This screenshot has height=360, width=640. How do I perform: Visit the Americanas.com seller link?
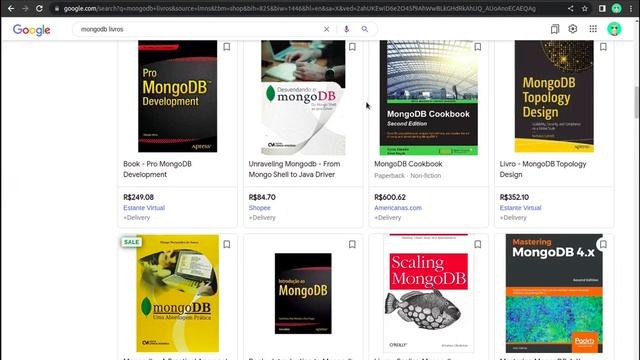(398, 208)
